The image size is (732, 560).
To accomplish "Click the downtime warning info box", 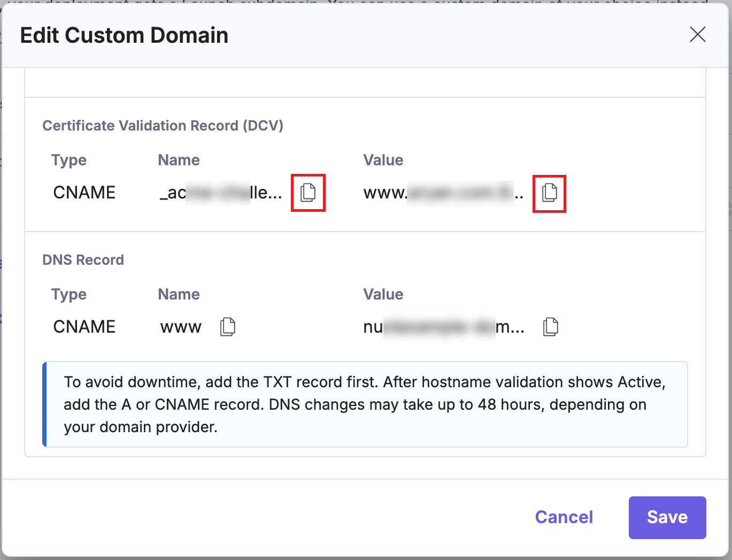I will click(365, 404).
